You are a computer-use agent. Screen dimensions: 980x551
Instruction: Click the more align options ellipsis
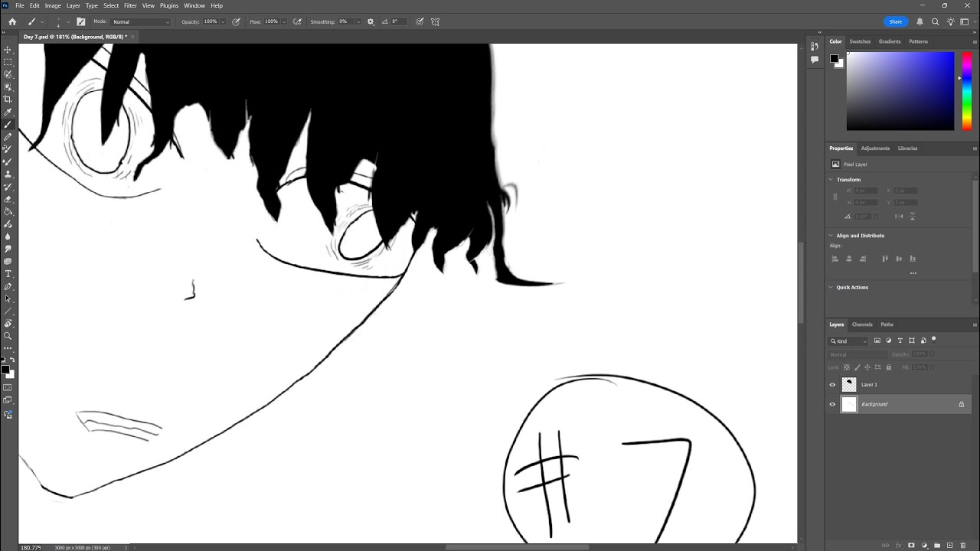(913, 273)
